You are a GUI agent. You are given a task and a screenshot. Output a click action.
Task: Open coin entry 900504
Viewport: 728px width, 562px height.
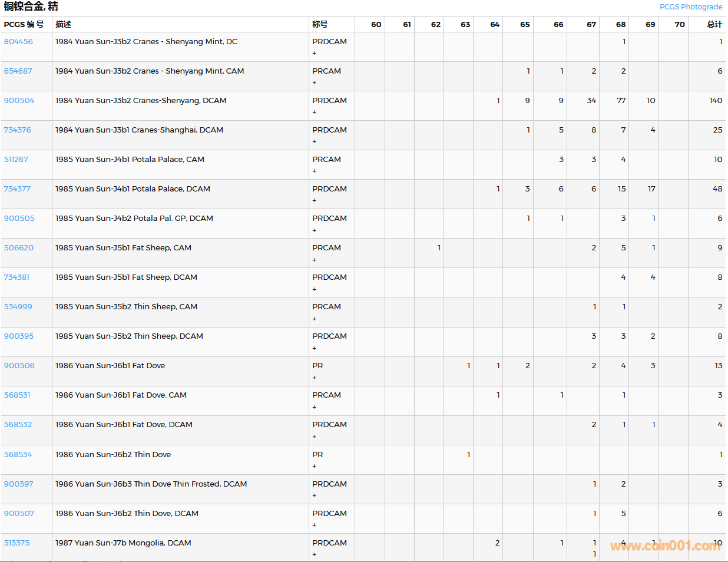pyautogui.click(x=19, y=101)
